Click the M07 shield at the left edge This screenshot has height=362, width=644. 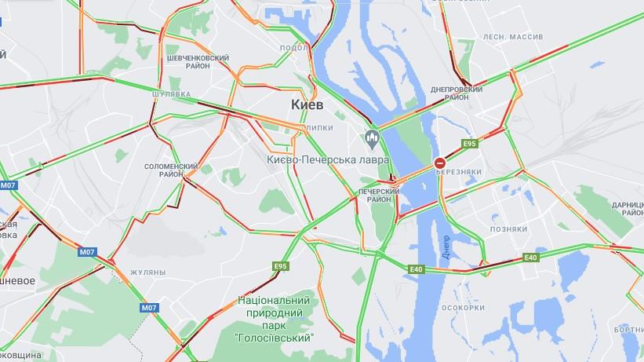click(8, 185)
